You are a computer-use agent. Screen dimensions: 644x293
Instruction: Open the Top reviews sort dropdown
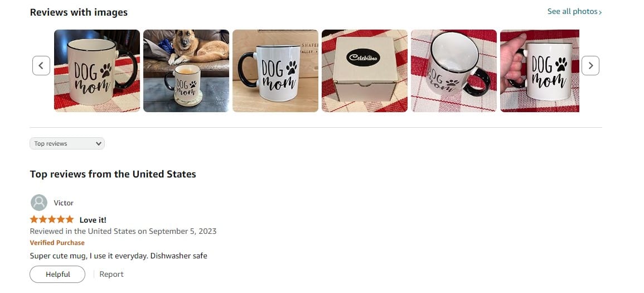tap(67, 143)
